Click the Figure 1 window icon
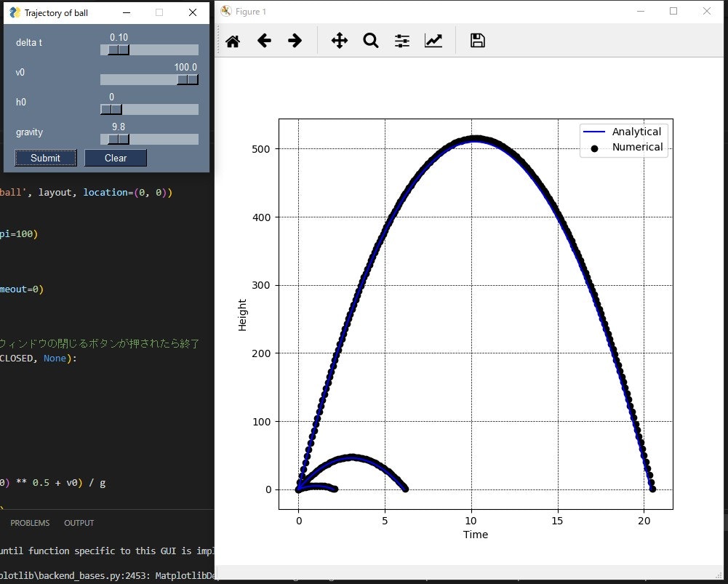 click(226, 11)
